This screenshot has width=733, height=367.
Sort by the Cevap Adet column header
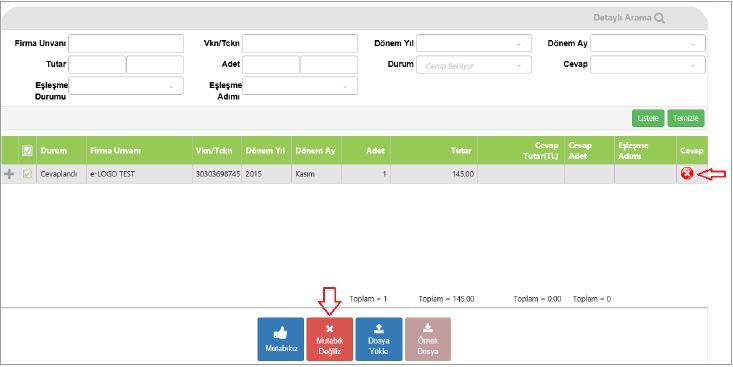click(x=589, y=151)
